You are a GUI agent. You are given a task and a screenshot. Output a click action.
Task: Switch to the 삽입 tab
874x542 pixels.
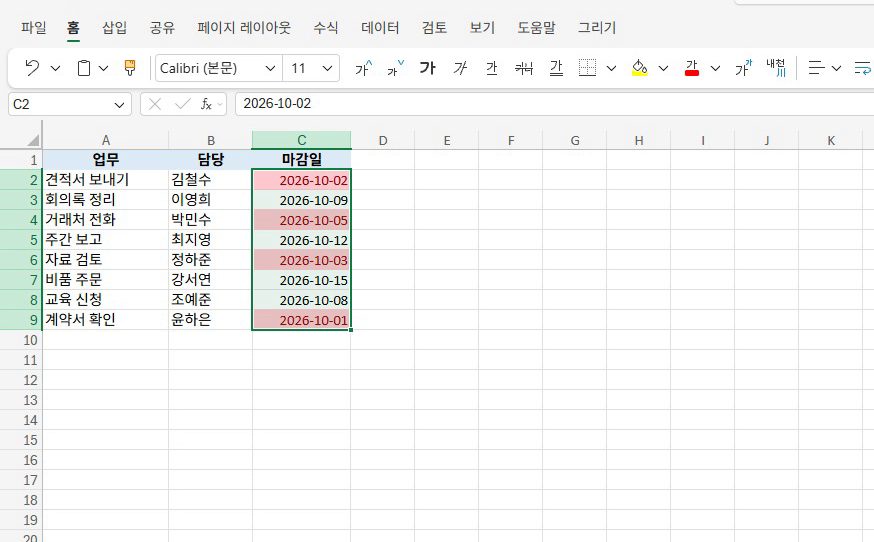point(114,27)
